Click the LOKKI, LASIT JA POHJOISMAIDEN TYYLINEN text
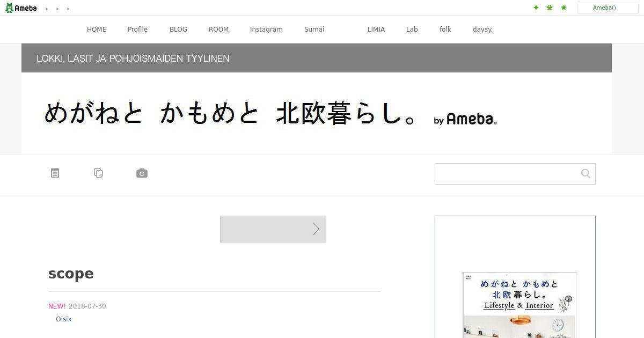The height and width of the screenshot is (338, 644). pyautogui.click(x=133, y=58)
